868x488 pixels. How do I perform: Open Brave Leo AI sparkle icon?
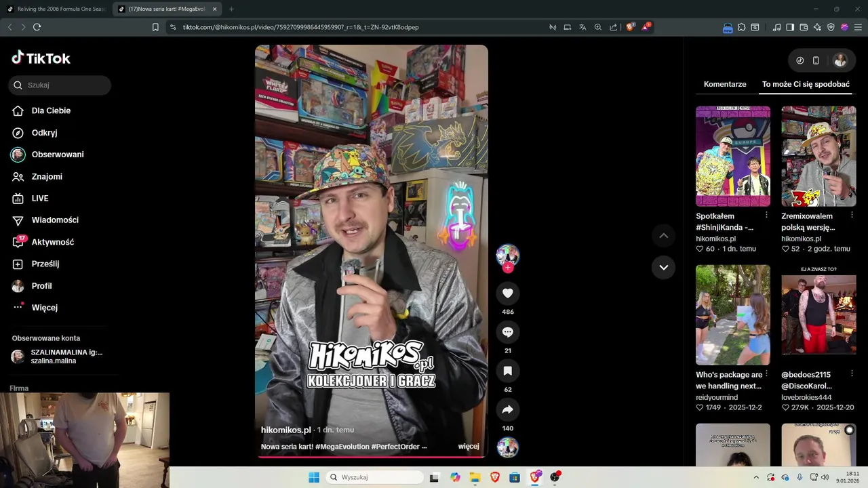817,27
